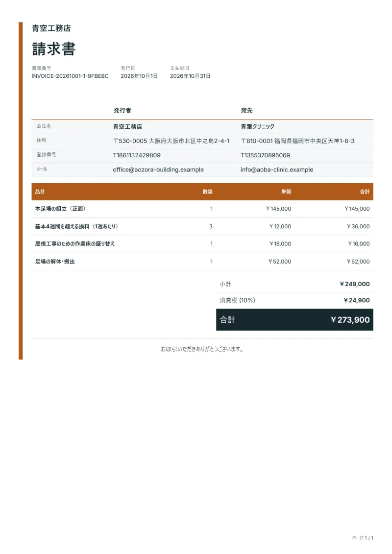Click the 品目 table header

tap(40, 192)
